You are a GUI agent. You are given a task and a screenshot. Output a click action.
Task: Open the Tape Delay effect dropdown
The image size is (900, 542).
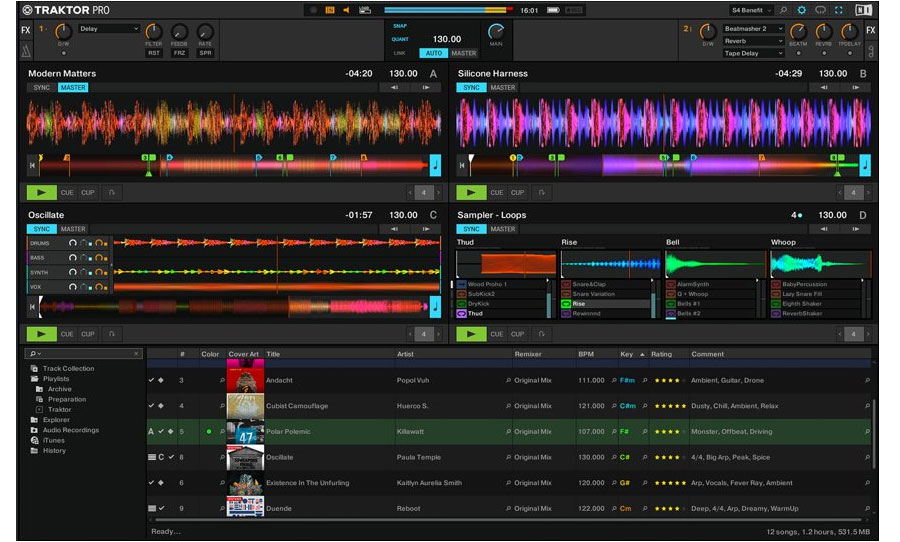[x=753, y=53]
